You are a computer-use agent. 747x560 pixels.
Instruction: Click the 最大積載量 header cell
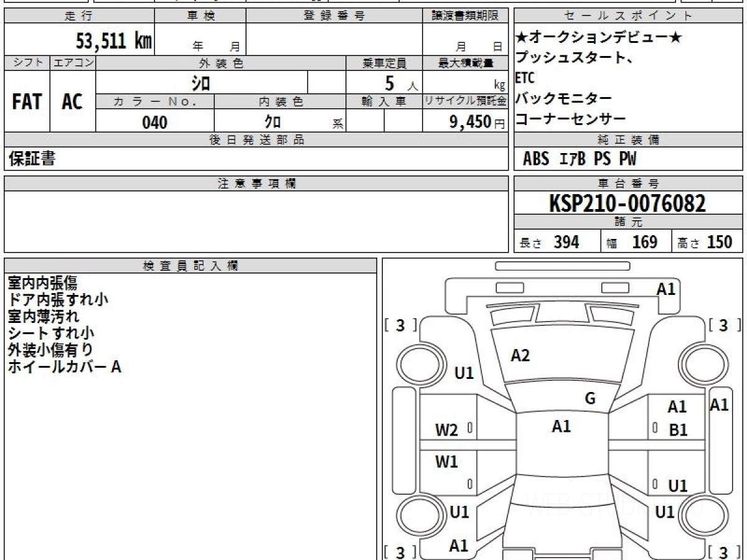tap(466, 63)
